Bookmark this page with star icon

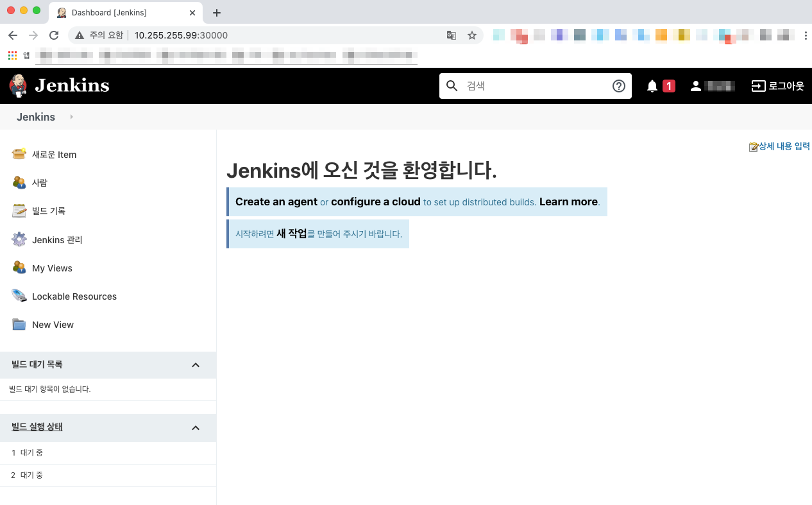[x=472, y=35]
